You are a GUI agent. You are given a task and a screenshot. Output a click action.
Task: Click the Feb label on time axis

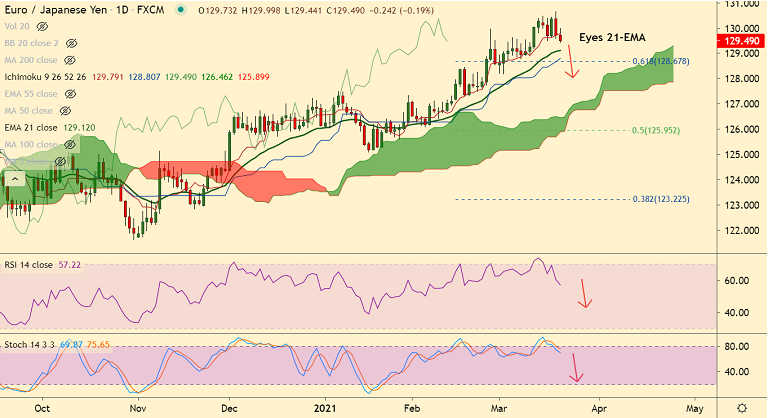(412, 408)
